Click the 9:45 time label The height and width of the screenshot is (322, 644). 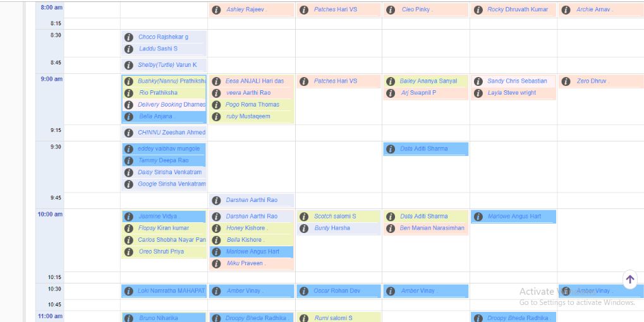[x=56, y=197]
